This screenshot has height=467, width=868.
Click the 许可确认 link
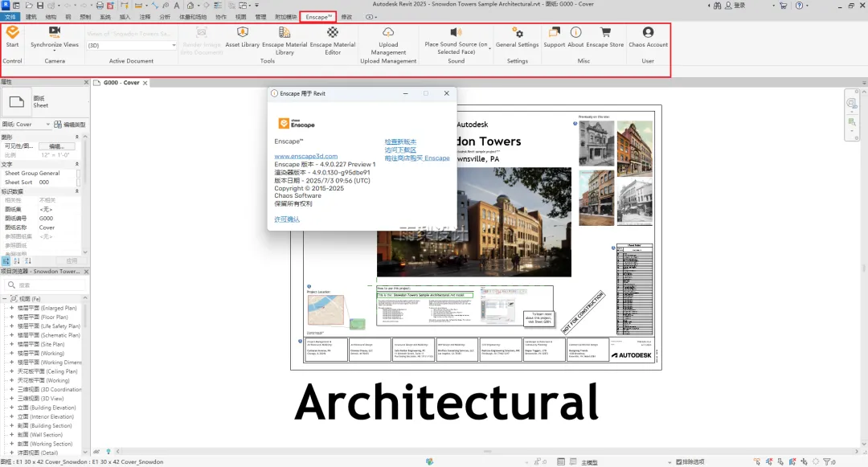287,219
